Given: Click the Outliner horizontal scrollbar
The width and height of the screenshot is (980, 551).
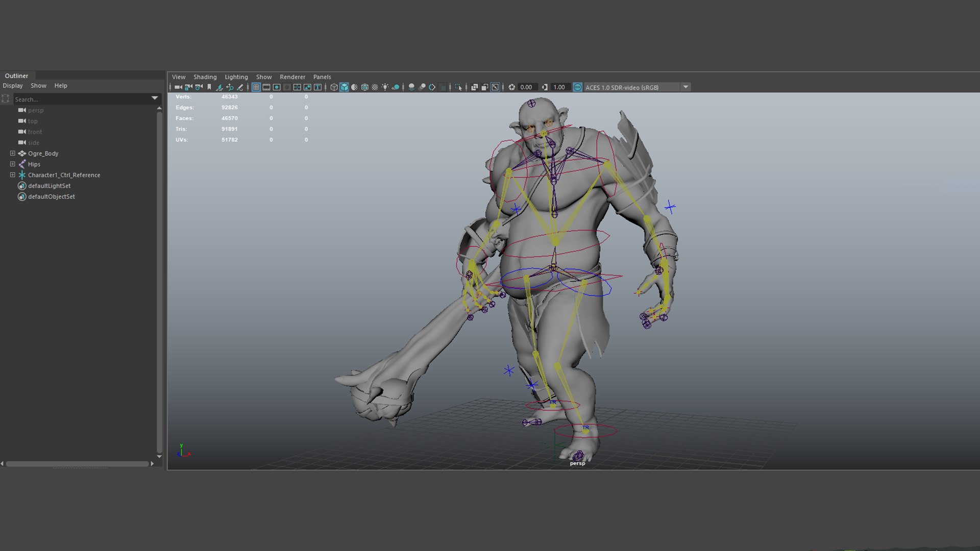Looking at the screenshot, I should (77, 464).
